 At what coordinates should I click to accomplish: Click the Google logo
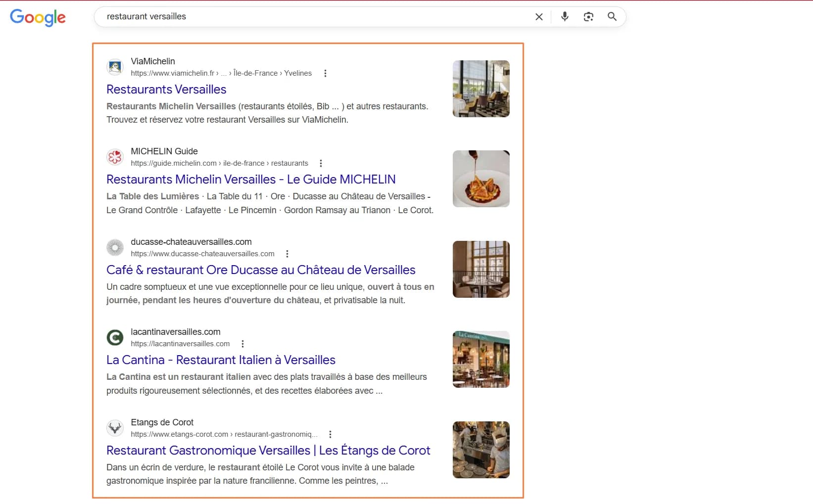click(x=38, y=17)
